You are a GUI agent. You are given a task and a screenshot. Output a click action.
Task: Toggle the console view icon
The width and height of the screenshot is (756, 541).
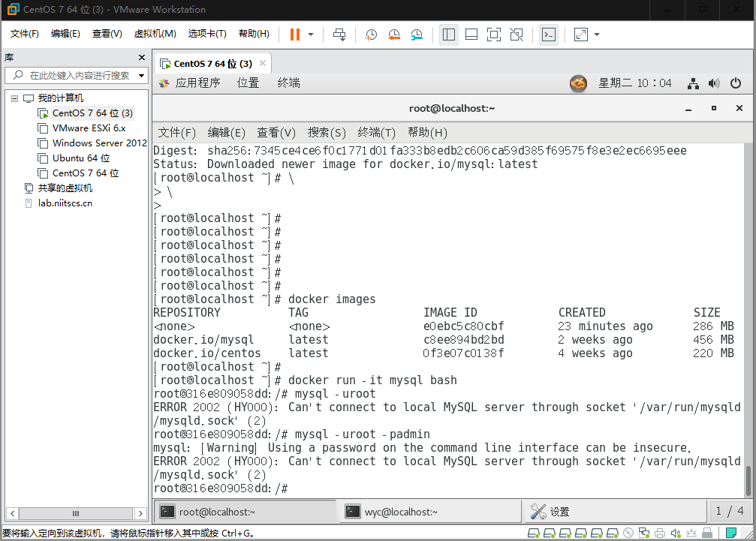click(549, 35)
